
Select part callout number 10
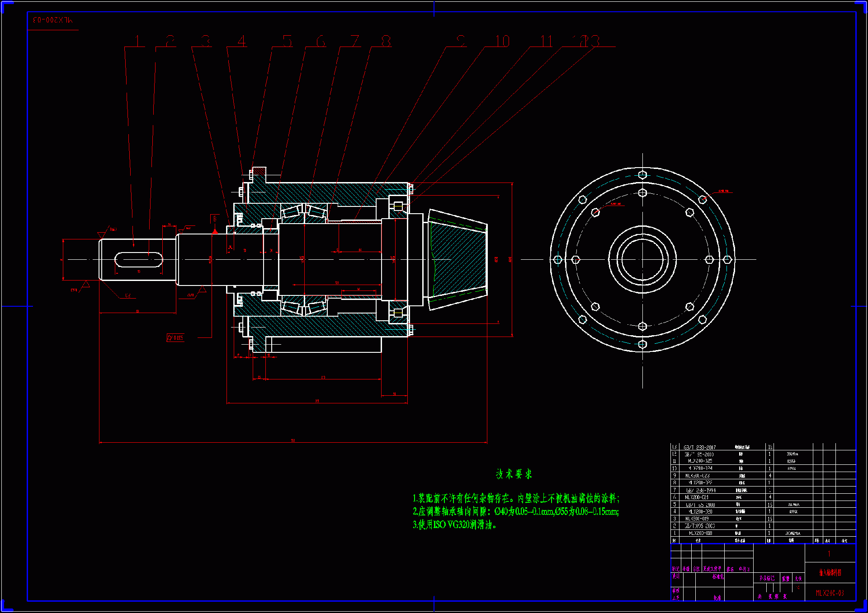[502, 41]
